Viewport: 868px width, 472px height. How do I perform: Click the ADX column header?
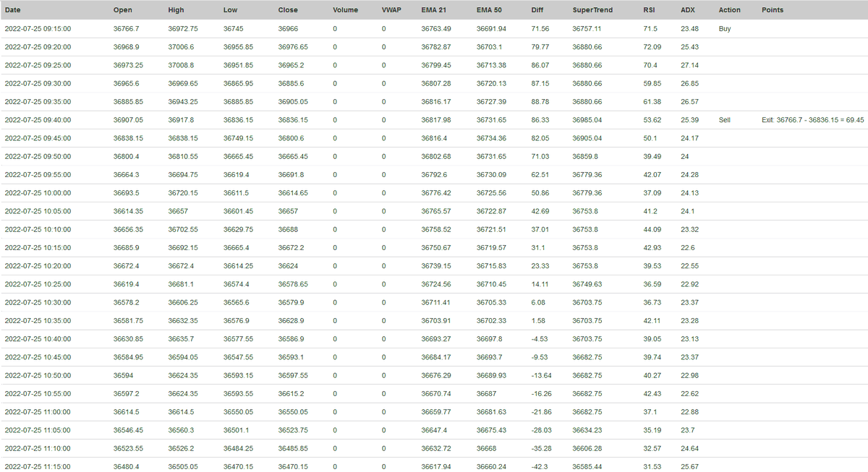pyautogui.click(x=688, y=10)
